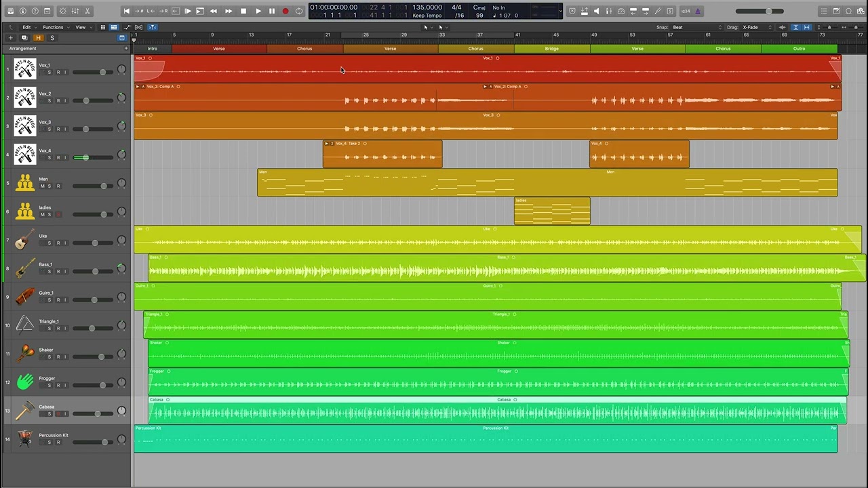Viewport: 868px width, 488px height.
Task: Click the Triangle_1 track icon
Action: (25, 325)
